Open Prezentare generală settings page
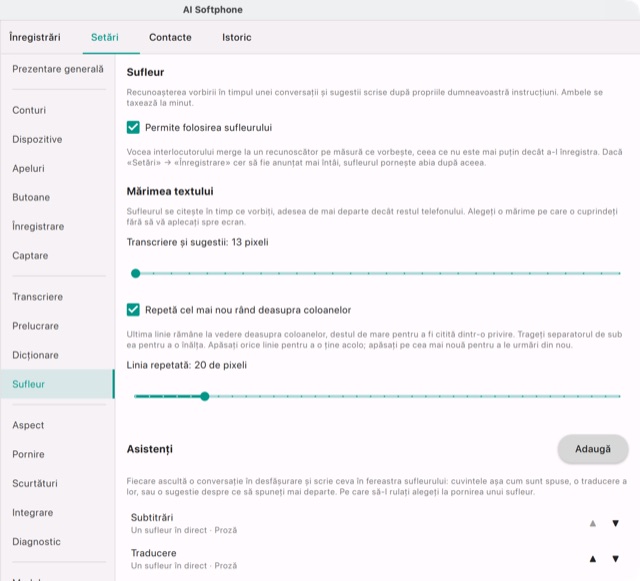Image resolution: width=640 pixels, height=581 pixels. tap(58, 69)
